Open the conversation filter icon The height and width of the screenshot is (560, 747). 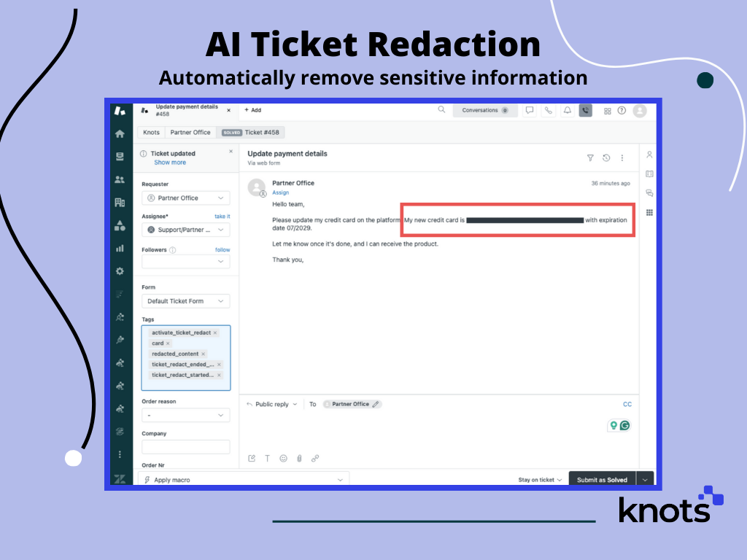point(590,157)
